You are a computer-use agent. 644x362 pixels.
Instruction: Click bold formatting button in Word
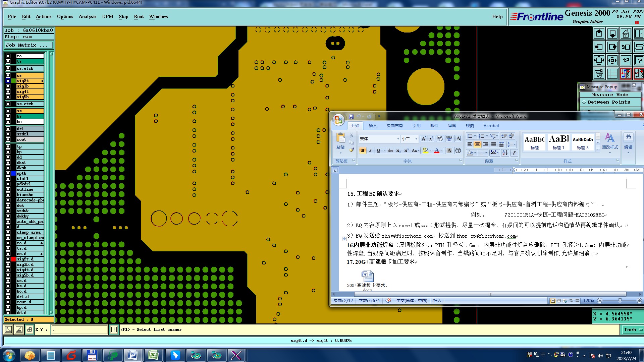point(363,151)
